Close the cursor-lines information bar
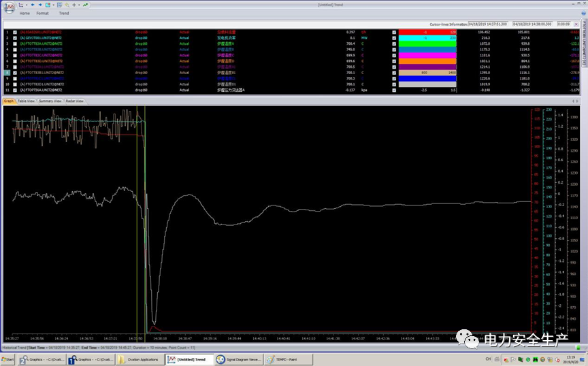Screen dimensions: 588x366 coord(576,24)
